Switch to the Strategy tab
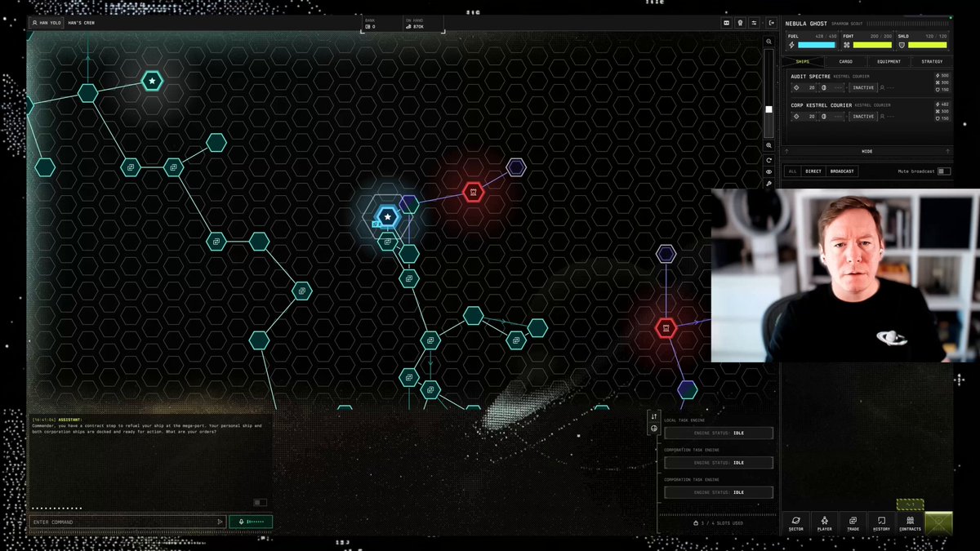The height and width of the screenshot is (551, 980). coord(932,61)
